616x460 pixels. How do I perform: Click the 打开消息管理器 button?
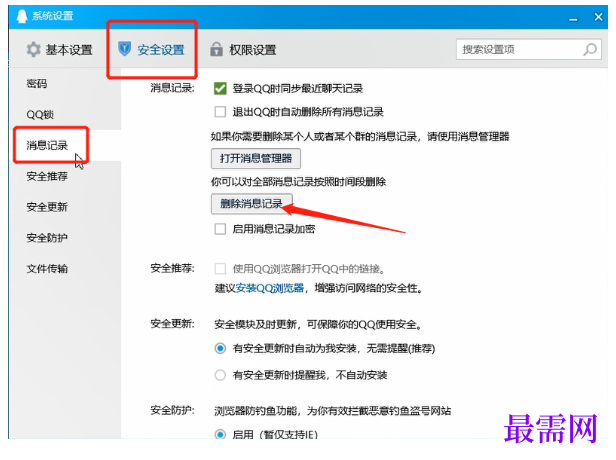pyautogui.click(x=256, y=159)
